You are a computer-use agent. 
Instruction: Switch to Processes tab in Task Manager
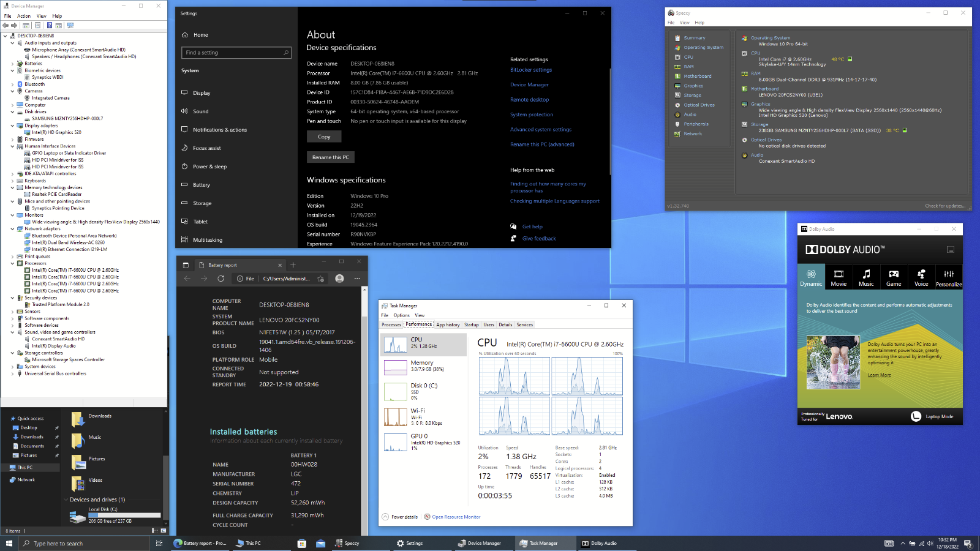click(x=391, y=325)
